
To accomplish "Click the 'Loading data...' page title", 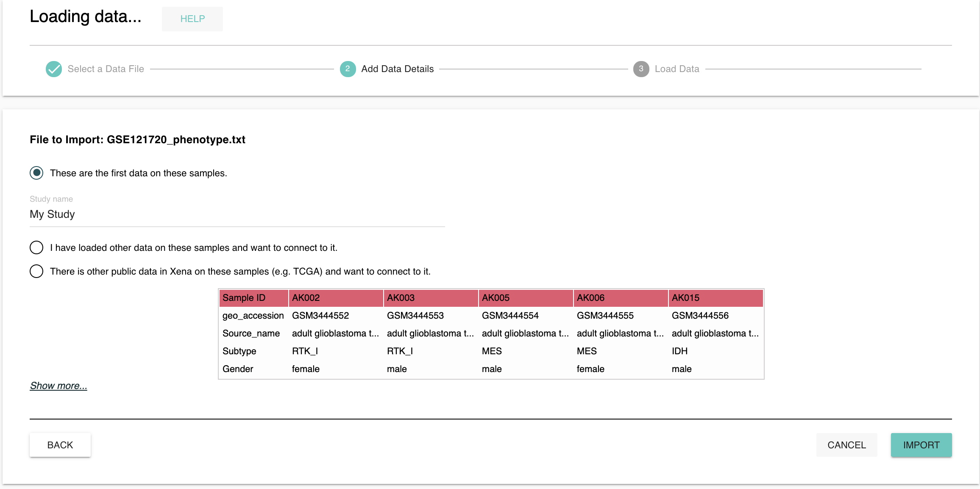I will coord(86,17).
